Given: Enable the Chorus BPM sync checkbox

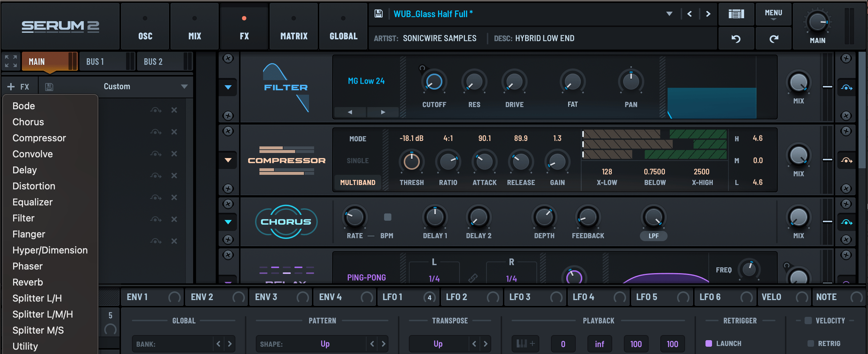Looking at the screenshot, I should 387,217.
